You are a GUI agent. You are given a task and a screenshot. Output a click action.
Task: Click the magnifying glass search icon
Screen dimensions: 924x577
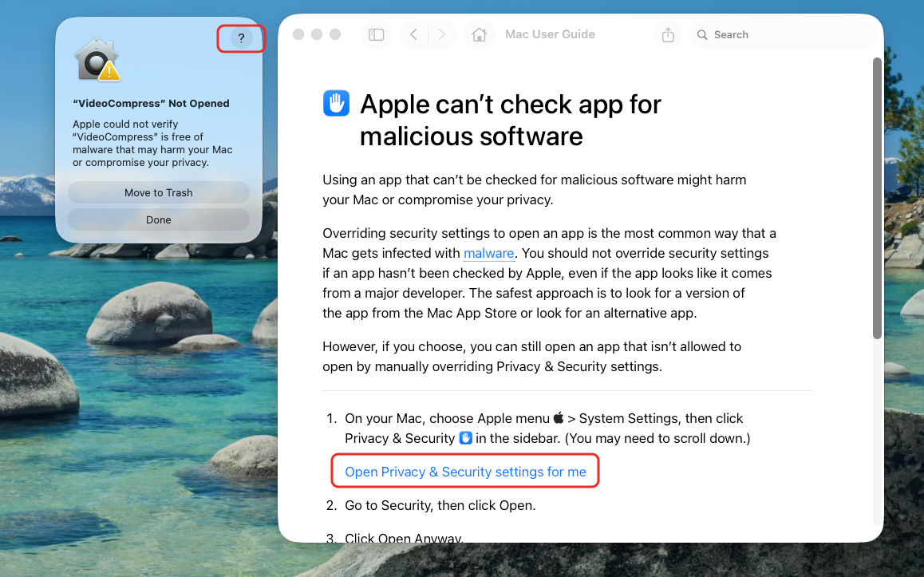(702, 35)
